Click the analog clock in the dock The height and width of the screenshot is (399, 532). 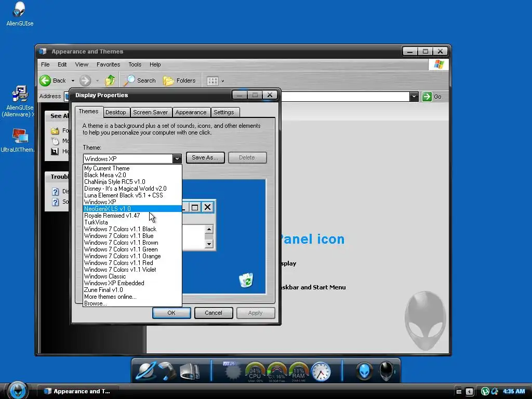click(x=321, y=371)
